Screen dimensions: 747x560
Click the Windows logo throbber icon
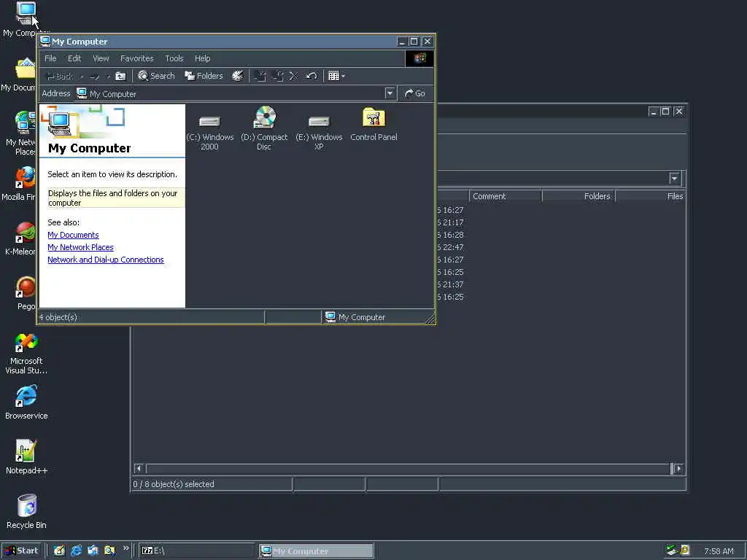pyautogui.click(x=419, y=58)
